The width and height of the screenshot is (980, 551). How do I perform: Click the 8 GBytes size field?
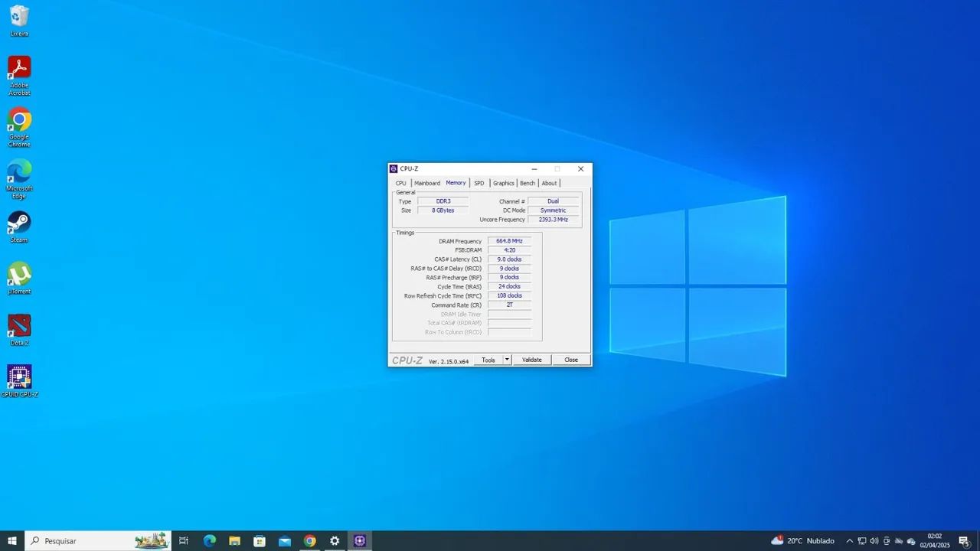click(443, 210)
